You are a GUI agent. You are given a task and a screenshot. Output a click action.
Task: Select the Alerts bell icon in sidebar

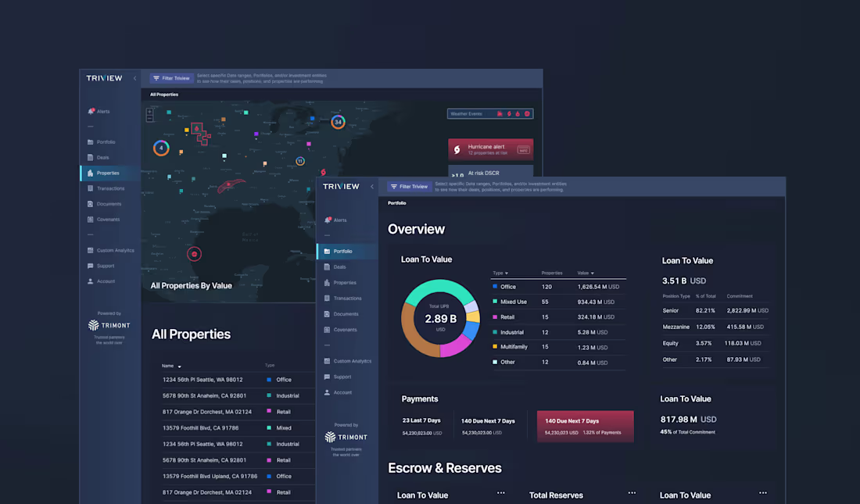tap(328, 220)
